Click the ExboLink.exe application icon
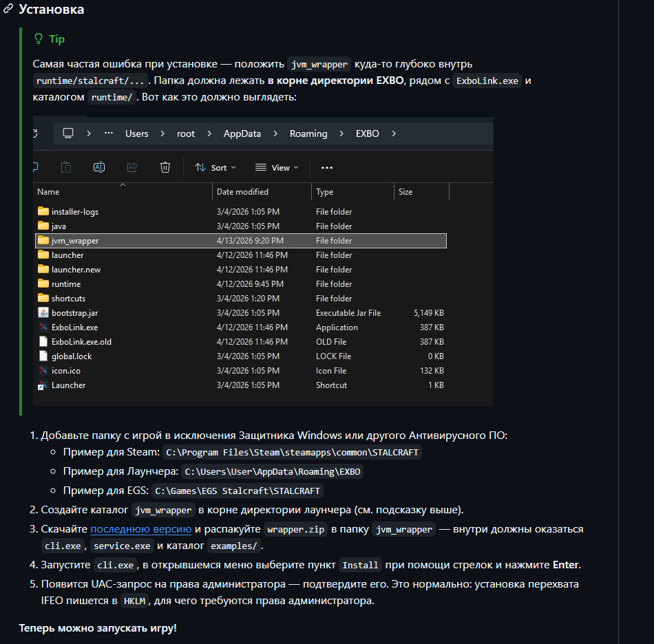Image resolution: width=654 pixels, height=644 pixels. tap(43, 327)
